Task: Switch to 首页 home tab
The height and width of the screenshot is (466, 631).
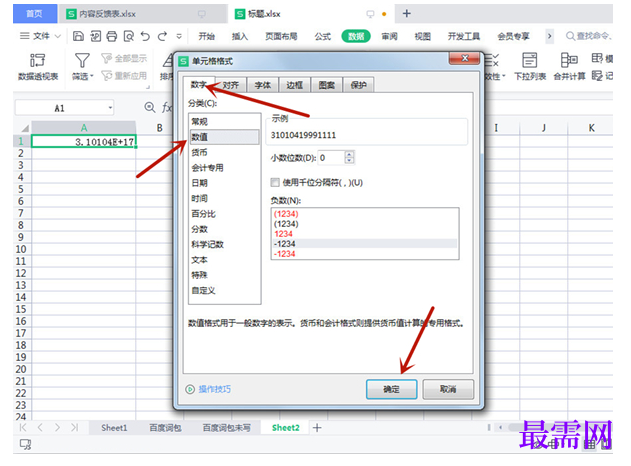Action: click(35, 14)
